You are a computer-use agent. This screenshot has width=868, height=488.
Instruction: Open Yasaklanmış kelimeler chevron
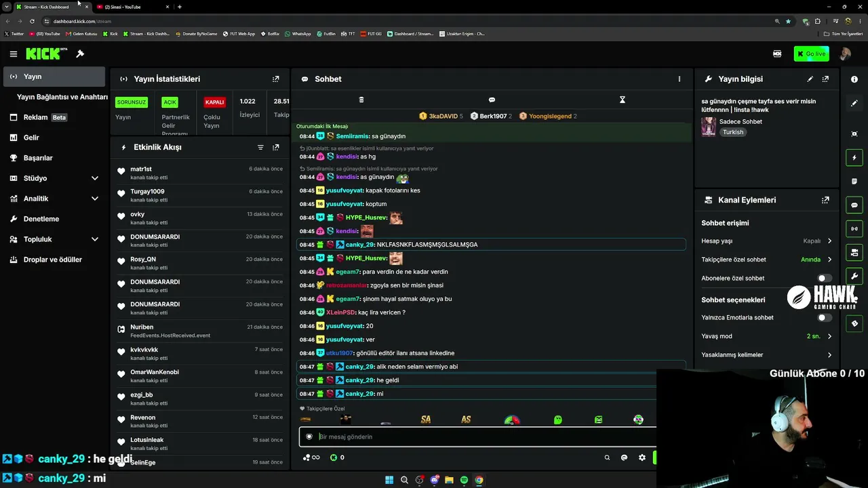829,355
